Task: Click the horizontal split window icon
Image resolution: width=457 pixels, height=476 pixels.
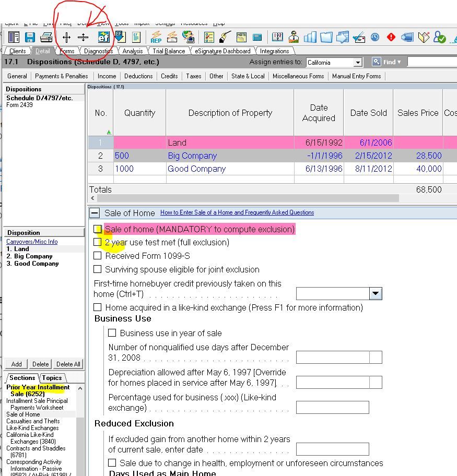Action: 83,37
